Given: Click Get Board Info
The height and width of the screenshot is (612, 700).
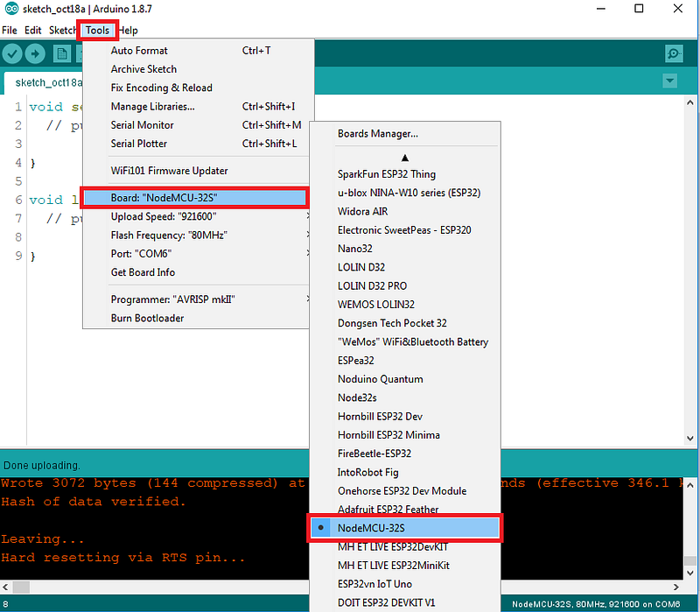Looking at the screenshot, I should (196, 272).
